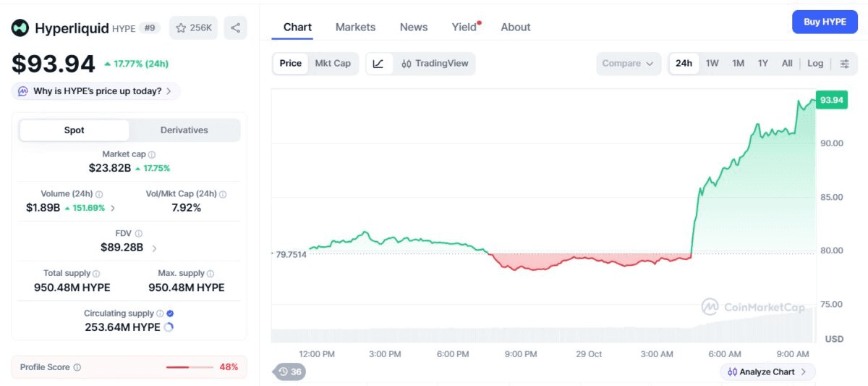This screenshot has width=868, height=386.
Task: Toggle Log scale on chart
Action: [815, 64]
